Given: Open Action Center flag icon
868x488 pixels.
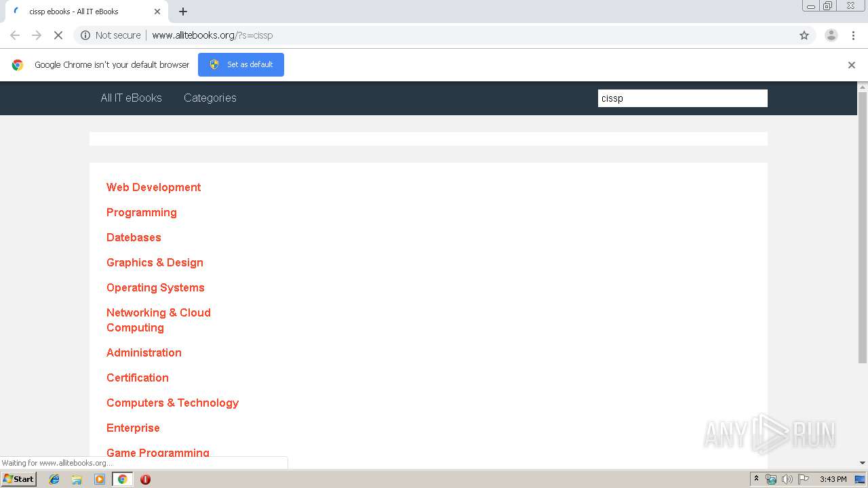Looking at the screenshot, I should tap(804, 479).
